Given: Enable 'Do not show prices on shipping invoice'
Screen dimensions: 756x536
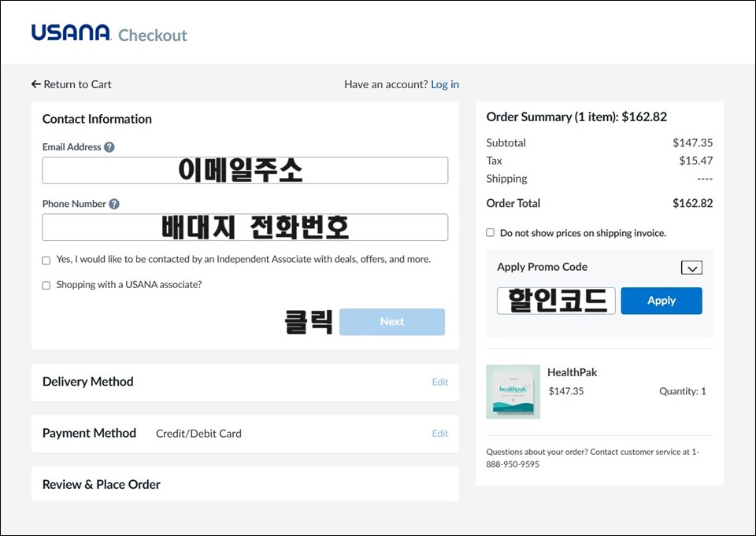Looking at the screenshot, I should (x=491, y=232).
